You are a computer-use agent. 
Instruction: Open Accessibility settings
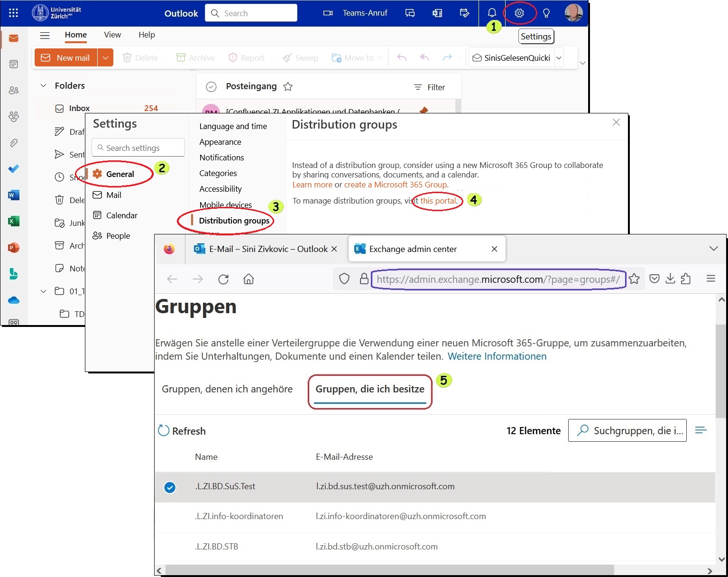pos(221,189)
